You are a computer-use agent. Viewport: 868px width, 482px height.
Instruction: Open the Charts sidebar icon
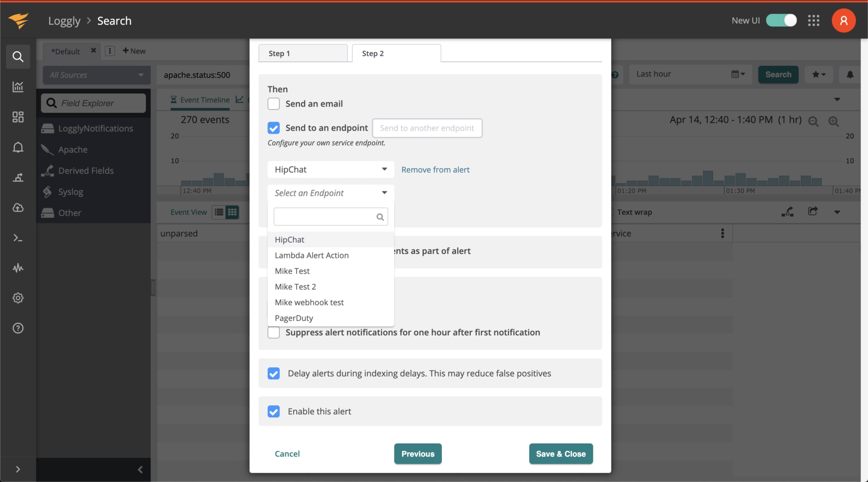(18, 87)
